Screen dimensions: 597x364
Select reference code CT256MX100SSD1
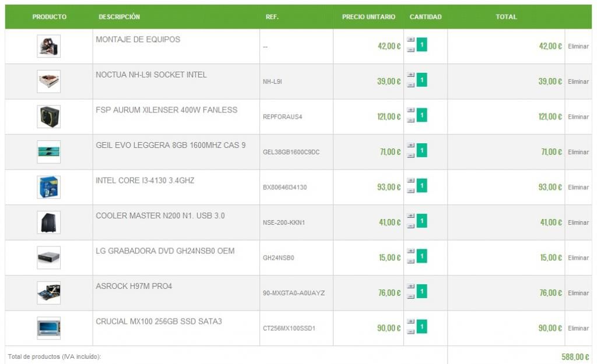point(289,328)
